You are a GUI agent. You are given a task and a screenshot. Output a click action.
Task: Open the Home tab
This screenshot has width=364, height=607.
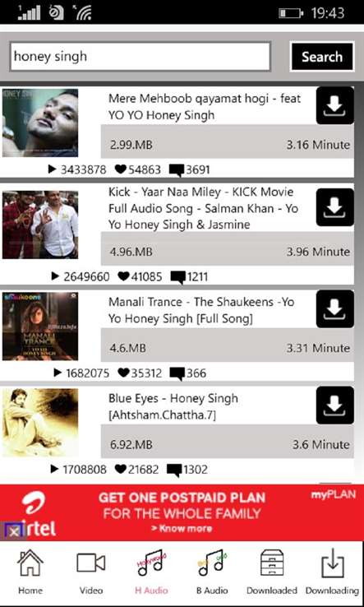tap(30, 572)
